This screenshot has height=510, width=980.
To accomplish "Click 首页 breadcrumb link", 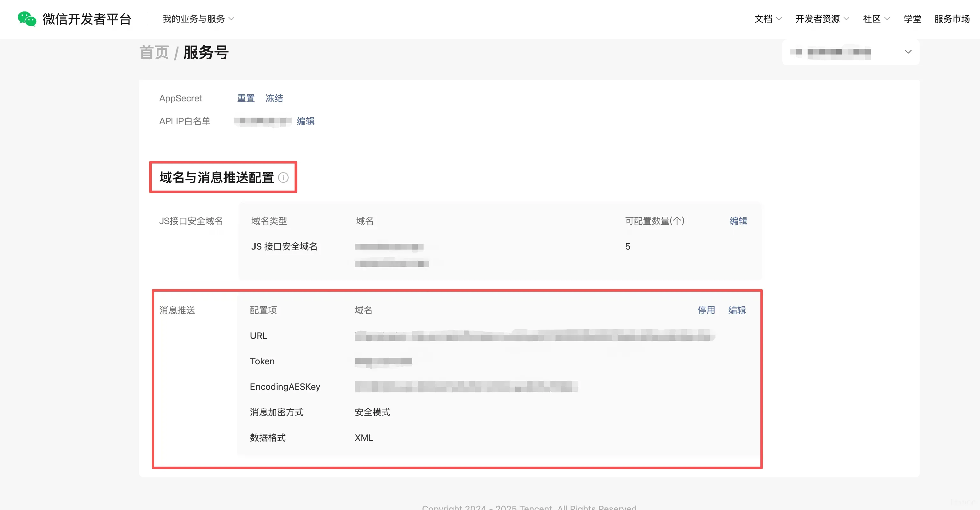I will [x=154, y=53].
